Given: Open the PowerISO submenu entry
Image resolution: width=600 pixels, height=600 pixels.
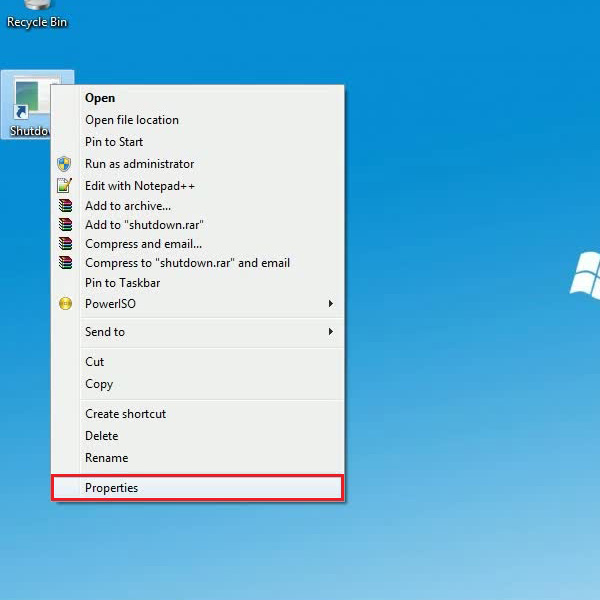Looking at the screenshot, I should click(x=198, y=304).
